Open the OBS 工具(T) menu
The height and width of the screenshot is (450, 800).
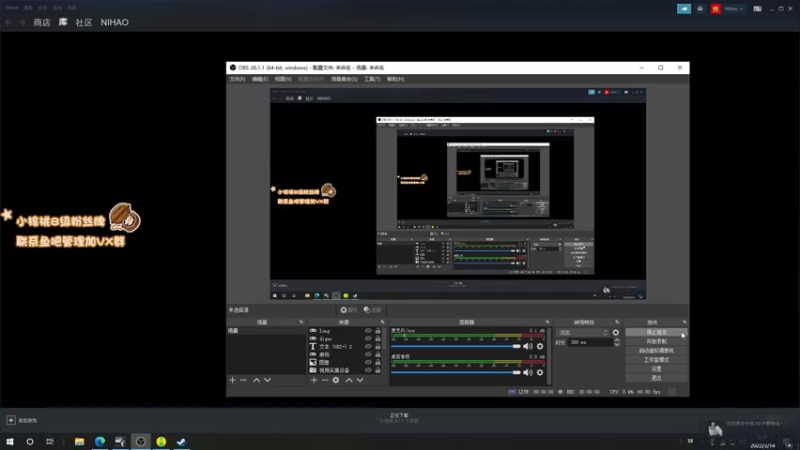click(x=372, y=79)
